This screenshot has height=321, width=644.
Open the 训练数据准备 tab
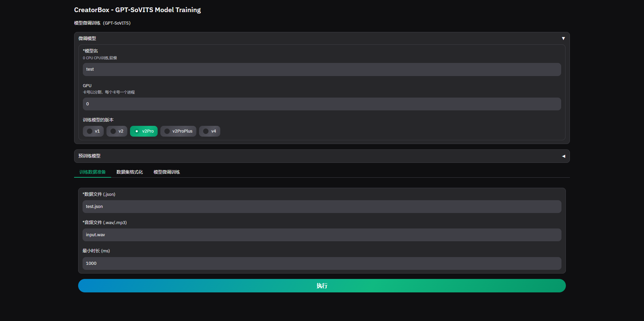93,172
